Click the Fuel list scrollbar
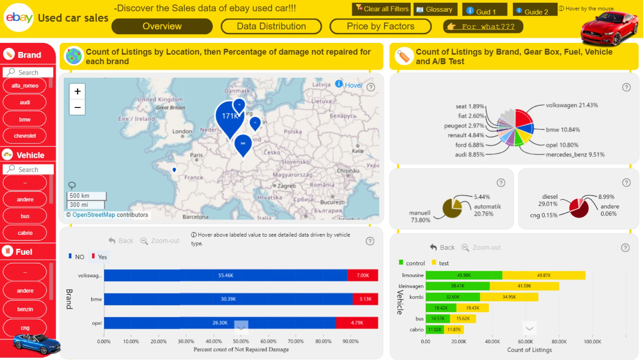The height and width of the screenshot is (362, 644). [x=51, y=282]
